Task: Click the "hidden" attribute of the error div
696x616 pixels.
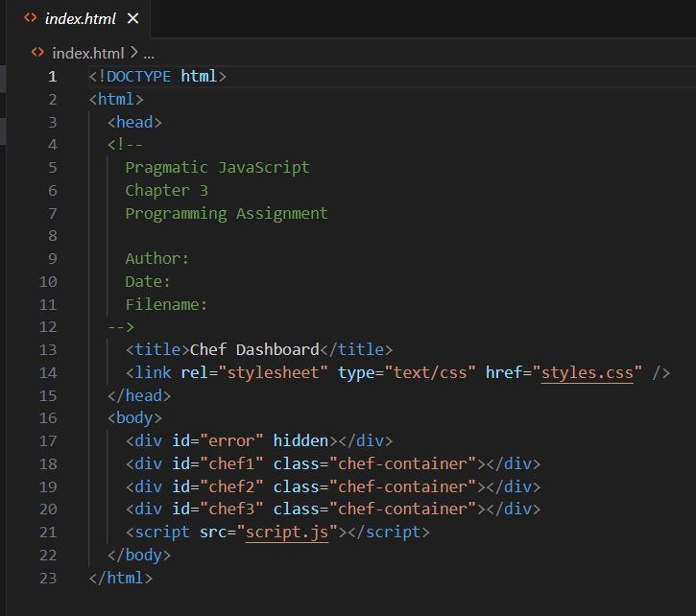Action: [x=300, y=440]
